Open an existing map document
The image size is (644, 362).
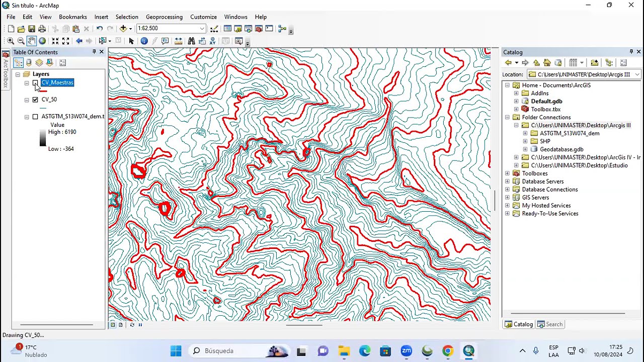click(21, 29)
